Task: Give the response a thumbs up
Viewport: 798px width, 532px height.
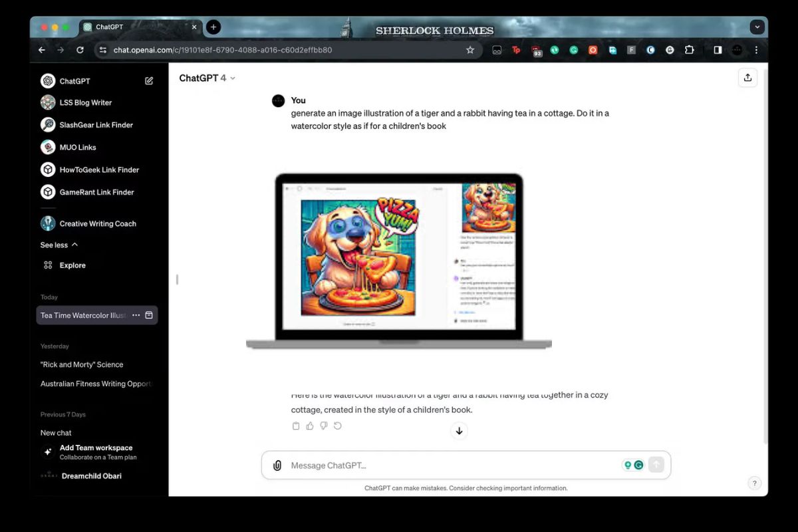Action: pos(310,426)
